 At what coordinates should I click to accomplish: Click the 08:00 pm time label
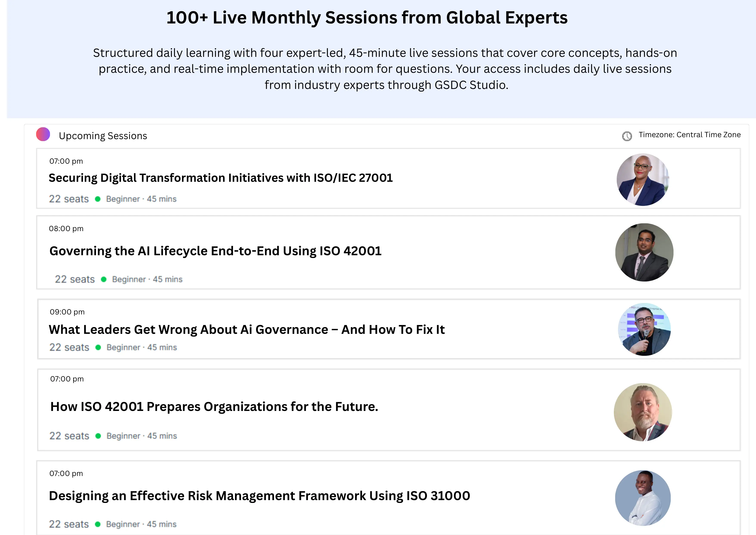click(x=66, y=229)
